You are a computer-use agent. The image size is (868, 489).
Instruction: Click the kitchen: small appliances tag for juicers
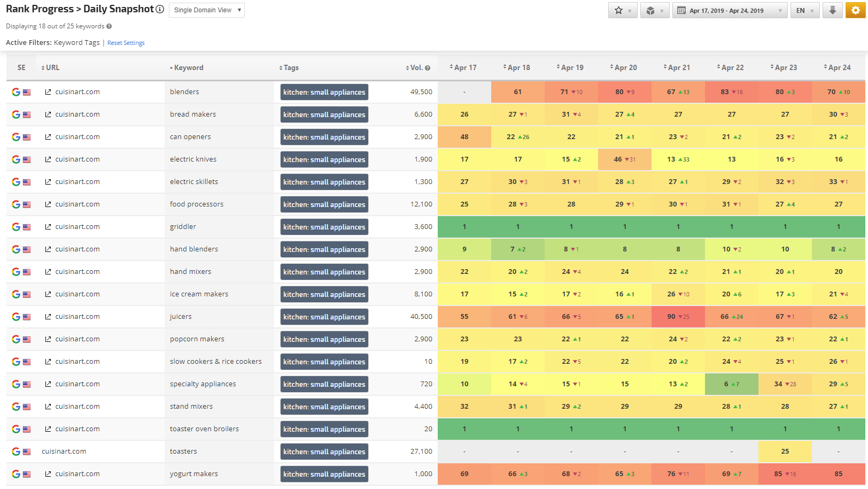324,317
